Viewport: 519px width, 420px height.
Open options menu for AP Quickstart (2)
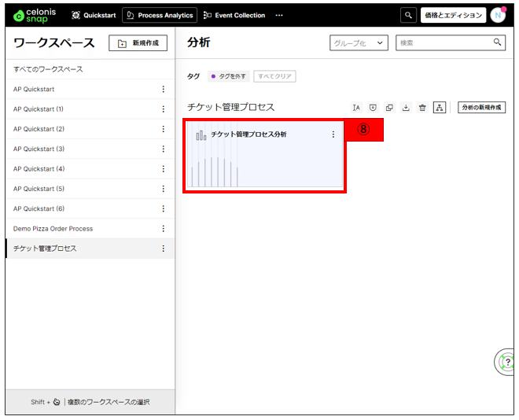point(164,129)
